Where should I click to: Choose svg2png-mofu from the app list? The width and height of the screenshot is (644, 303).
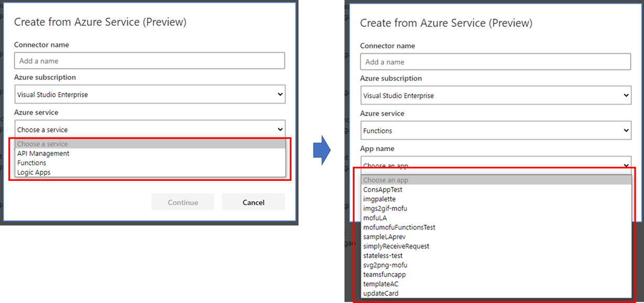tap(496, 265)
